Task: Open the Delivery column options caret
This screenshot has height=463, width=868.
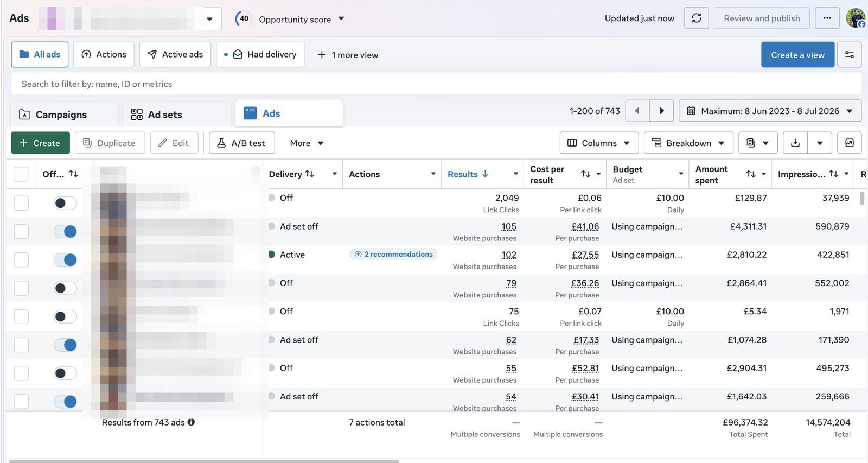Action: [x=334, y=174]
